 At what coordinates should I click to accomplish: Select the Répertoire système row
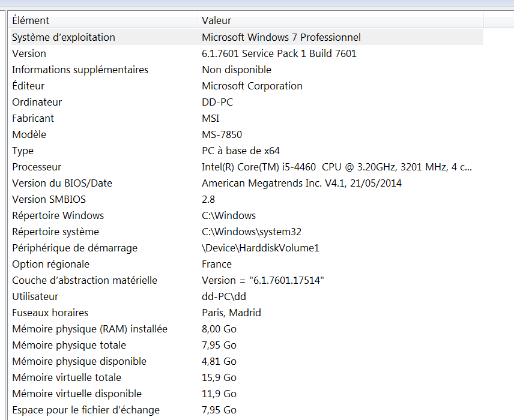click(x=55, y=232)
